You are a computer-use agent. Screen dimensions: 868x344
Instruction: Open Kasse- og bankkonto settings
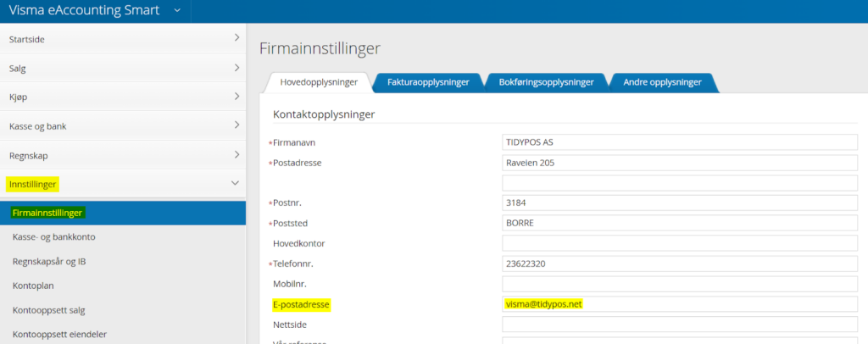[54, 237]
